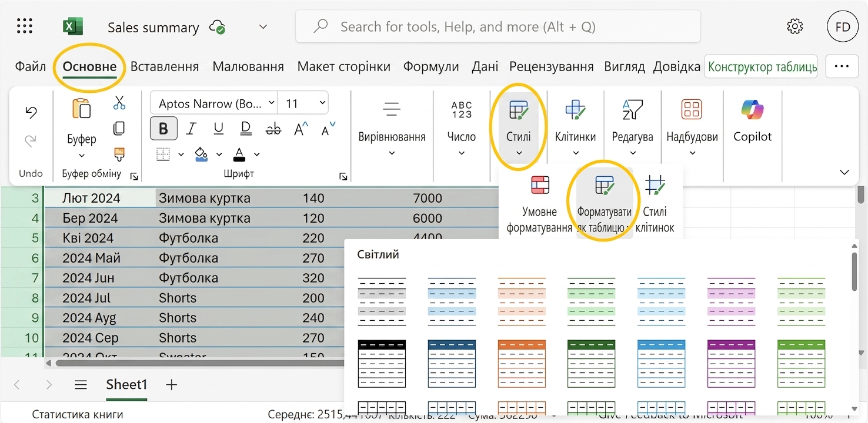The image size is (868, 423).
Task: Click the Copy icon
Action: pyautogui.click(x=119, y=128)
